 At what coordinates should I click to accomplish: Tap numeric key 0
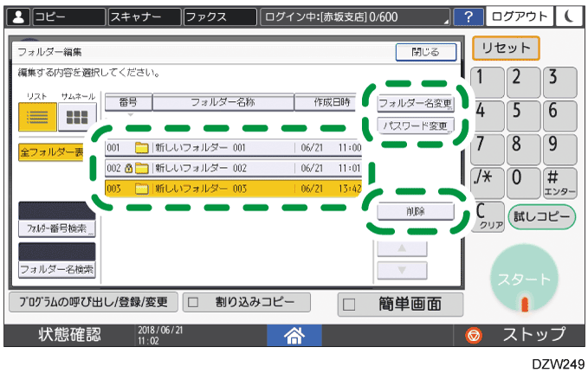click(x=524, y=183)
